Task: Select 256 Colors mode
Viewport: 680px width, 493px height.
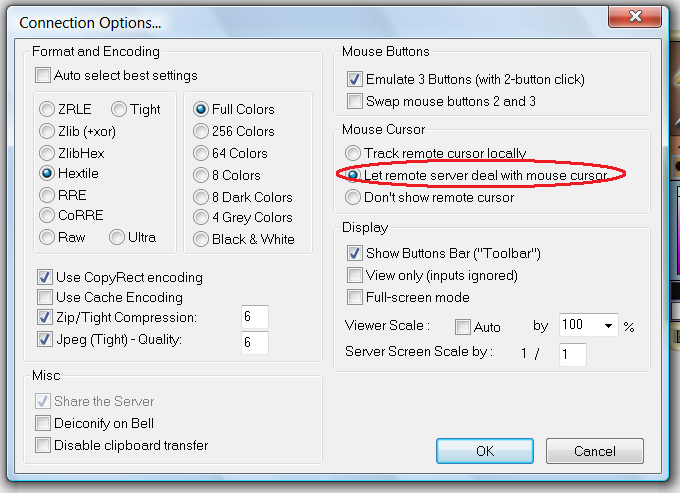Action: 201,131
